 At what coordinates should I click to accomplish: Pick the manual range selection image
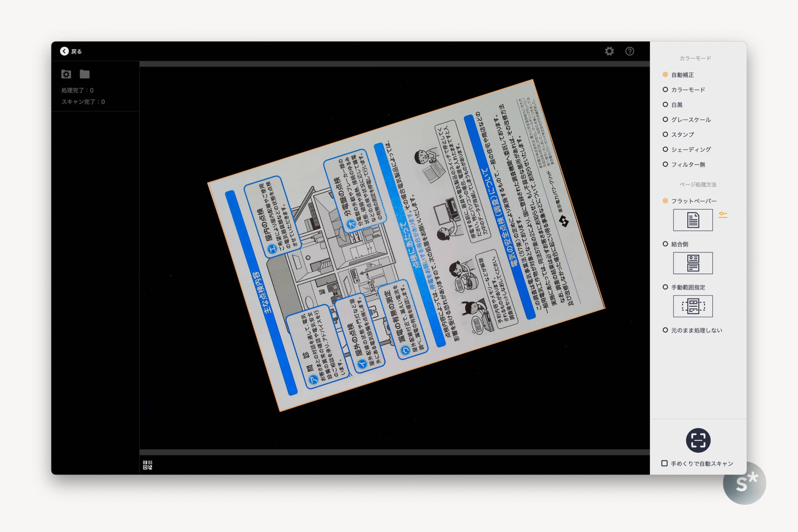coord(693,306)
